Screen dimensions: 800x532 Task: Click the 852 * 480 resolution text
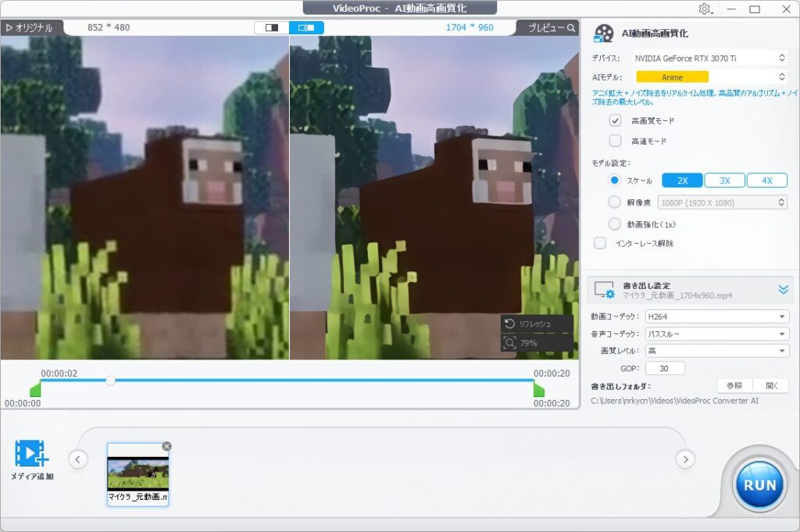pos(109,27)
